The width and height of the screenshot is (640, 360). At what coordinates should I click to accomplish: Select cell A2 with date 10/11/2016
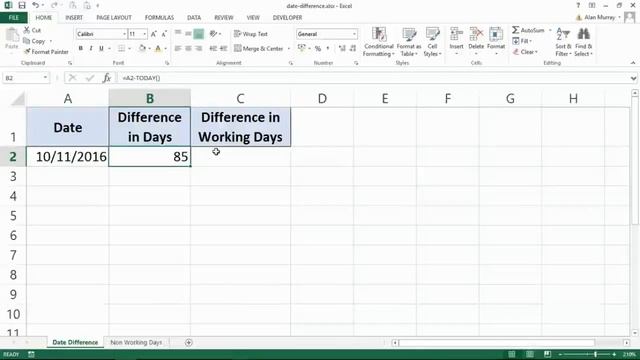pyautogui.click(x=68, y=156)
